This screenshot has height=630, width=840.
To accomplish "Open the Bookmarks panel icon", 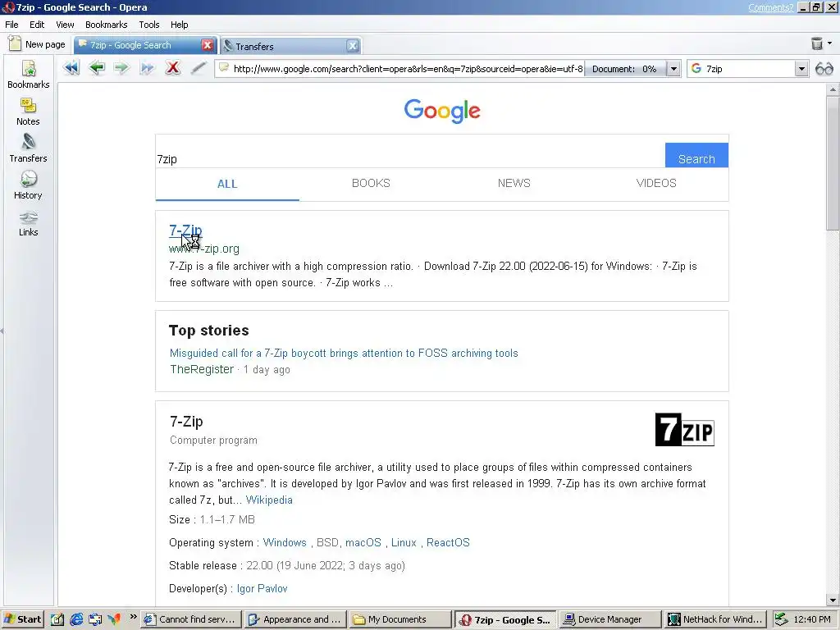I will pyautogui.click(x=29, y=75).
